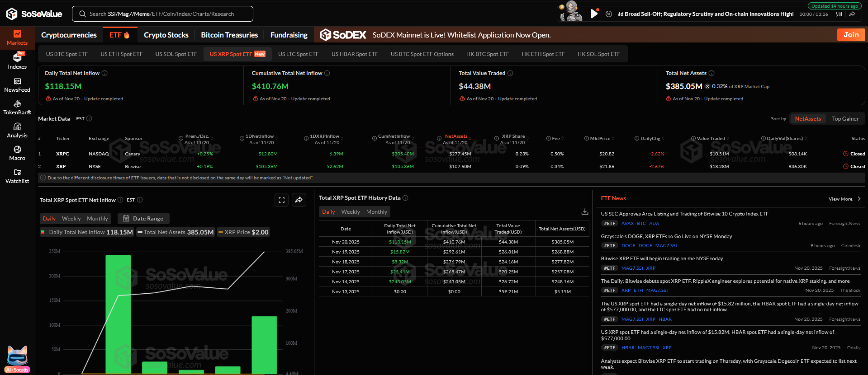868x375 pixels.
Task: Click info icon beside Market Data EST
Action: (x=89, y=118)
